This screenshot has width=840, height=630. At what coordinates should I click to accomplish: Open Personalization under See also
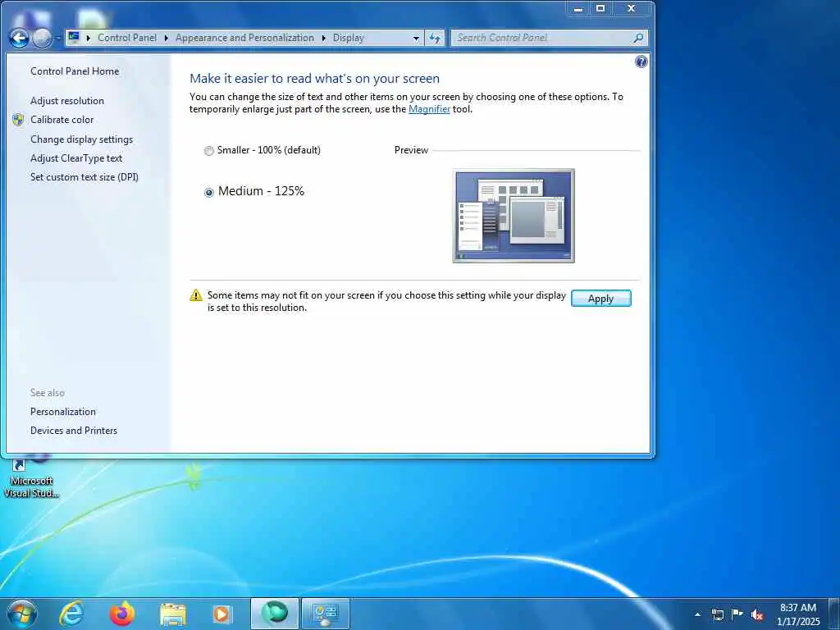(x=62, y=412)
